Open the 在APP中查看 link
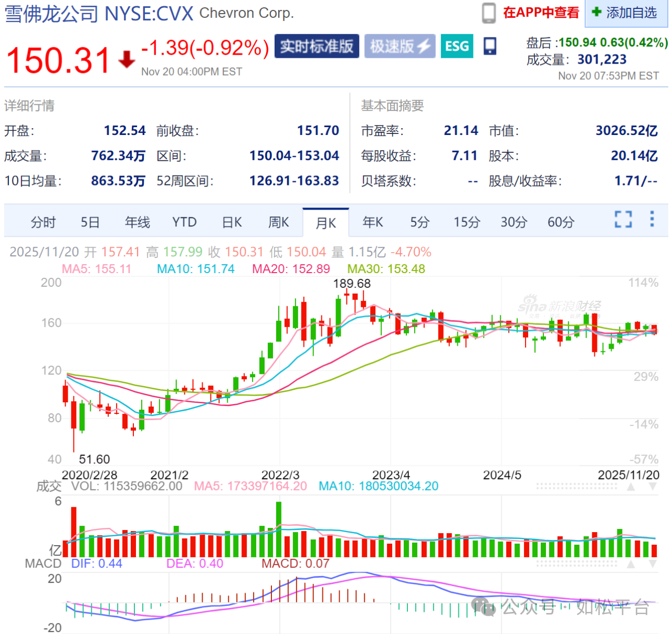This screenshot has width=672, height=634. tap(541, 13)
